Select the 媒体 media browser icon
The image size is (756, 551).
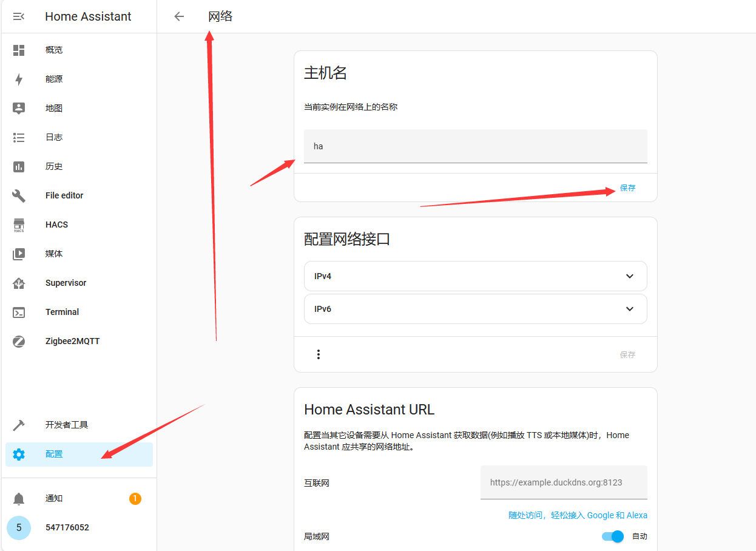[x=19, y=254]
